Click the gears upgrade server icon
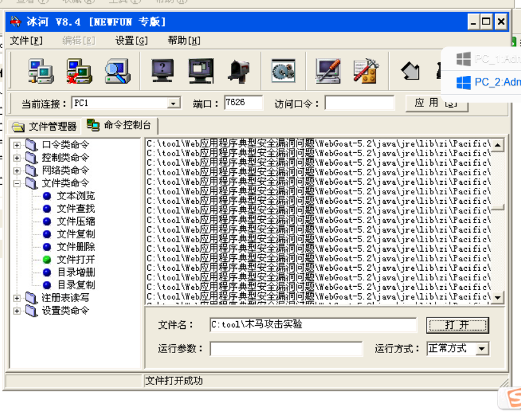 click(283, 71)
